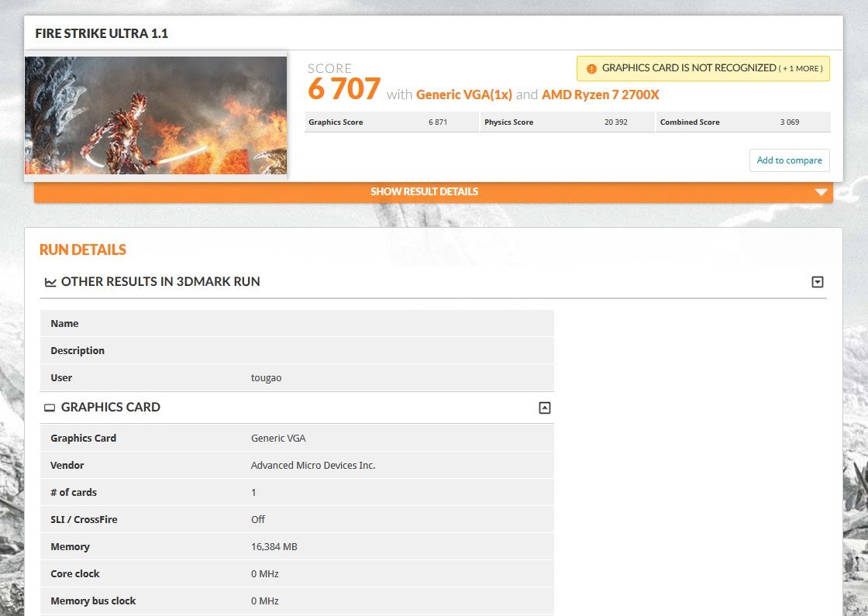The image size is (868, 616).
Task: Click monitor icon beside Graphics Card heading
Action: (50, 408)
